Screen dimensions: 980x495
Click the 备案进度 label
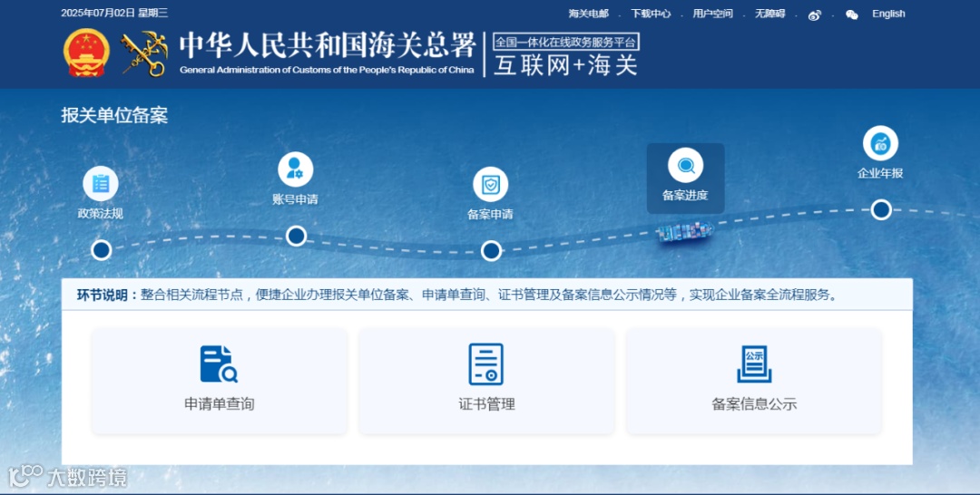tap(686, 196)
